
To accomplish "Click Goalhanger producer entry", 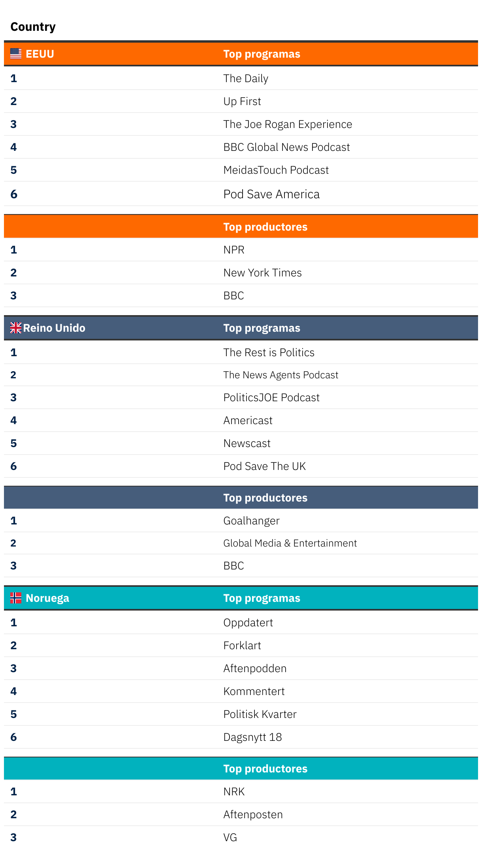I will pyautogui.click(x=251, y=520).
